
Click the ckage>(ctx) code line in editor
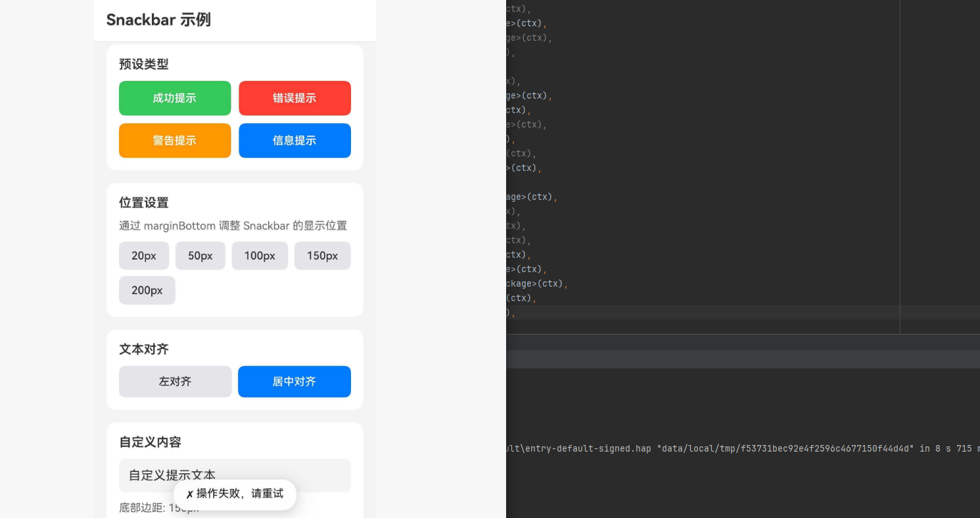pos(536,283)
